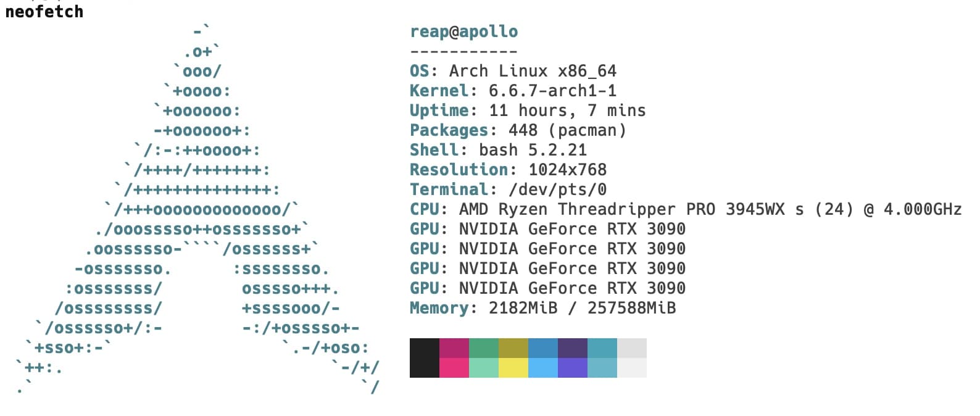Select the bright sky blue color block
The image size is (980, 416).
pyautogui.click(x=543, y=368)
